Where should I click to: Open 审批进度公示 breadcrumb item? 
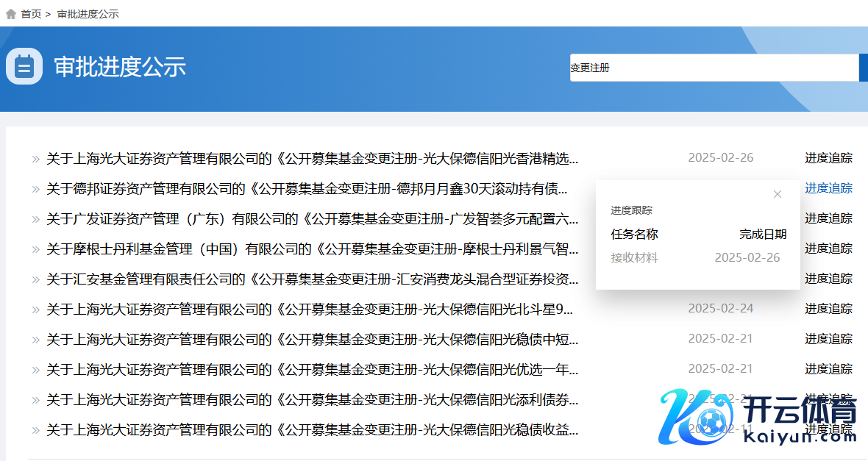coord(88,14)
